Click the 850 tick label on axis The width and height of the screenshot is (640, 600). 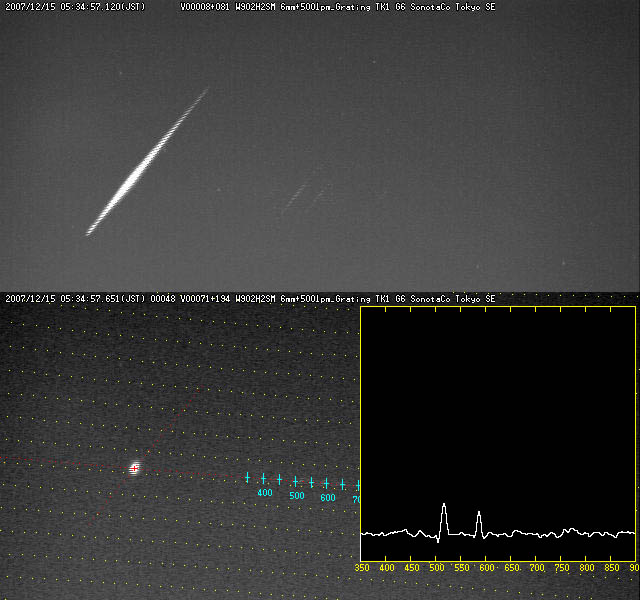point(612,568)
